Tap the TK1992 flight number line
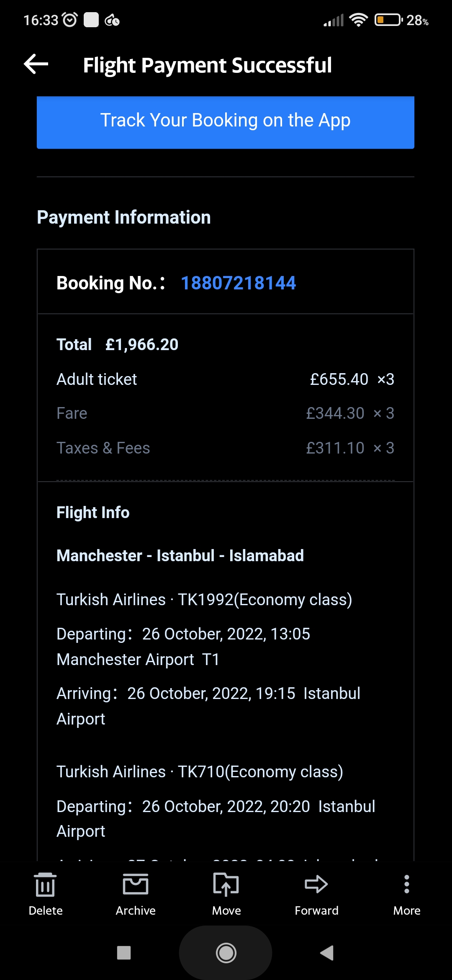Image resolution: width=452 pixels, height=980 pixels. point(204,600)
